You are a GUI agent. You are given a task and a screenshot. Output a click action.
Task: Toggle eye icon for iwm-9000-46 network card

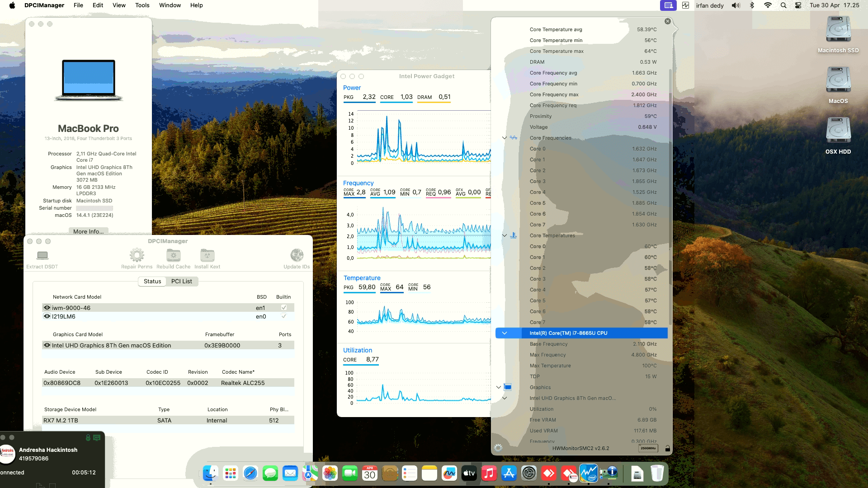(x=47, y=308)
